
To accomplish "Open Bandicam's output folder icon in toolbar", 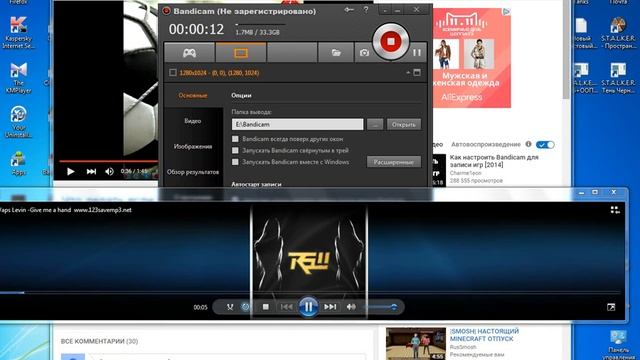I will coord(336,53).
